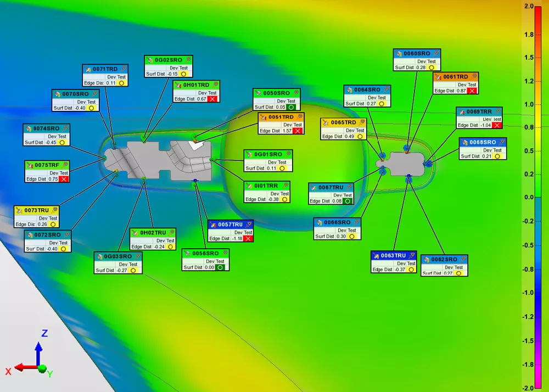
Task: Click the red fail mark in 0069TRR annotation
Action: point(496,125)
